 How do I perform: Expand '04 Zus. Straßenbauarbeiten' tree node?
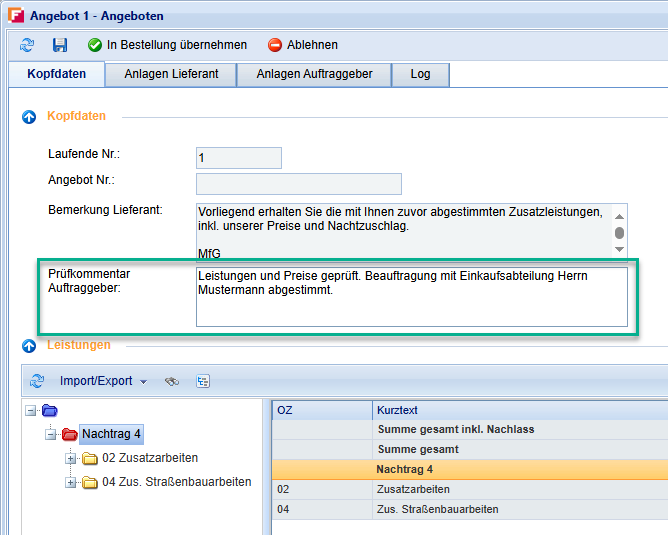coord(70,482)
